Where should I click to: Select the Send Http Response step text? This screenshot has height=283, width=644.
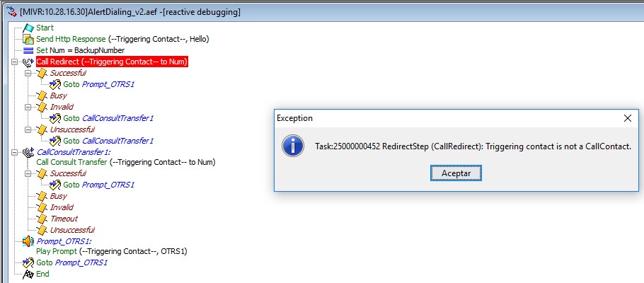123,39
